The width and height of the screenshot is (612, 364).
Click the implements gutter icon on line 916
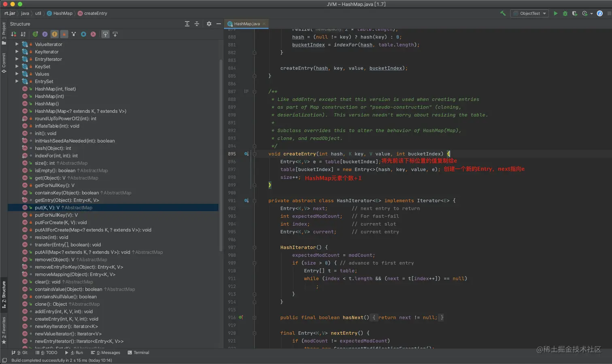click(x=241, y=317)
